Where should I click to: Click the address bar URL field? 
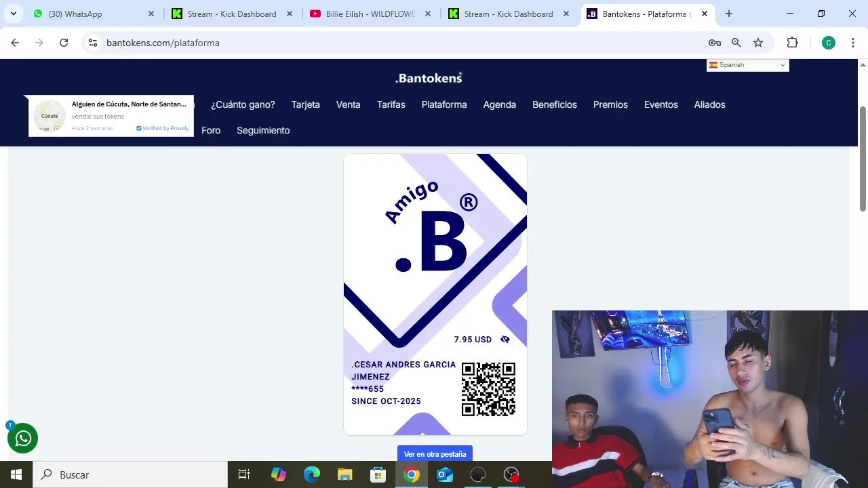pyautogui.click(x=400, y=43)
